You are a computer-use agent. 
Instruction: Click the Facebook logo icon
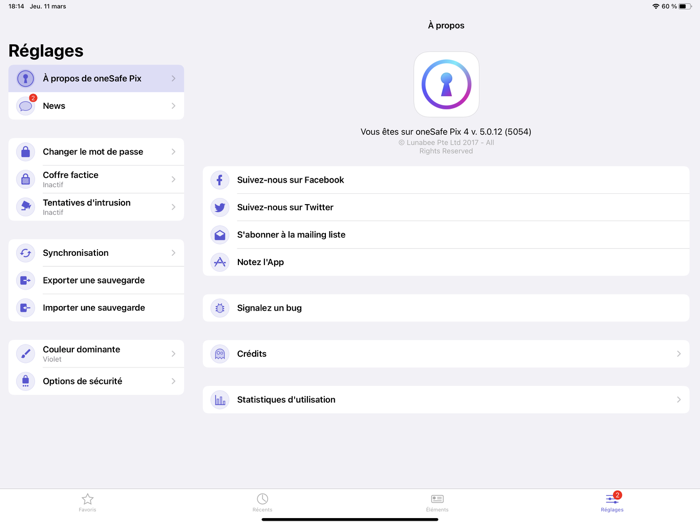click(220, 180)
